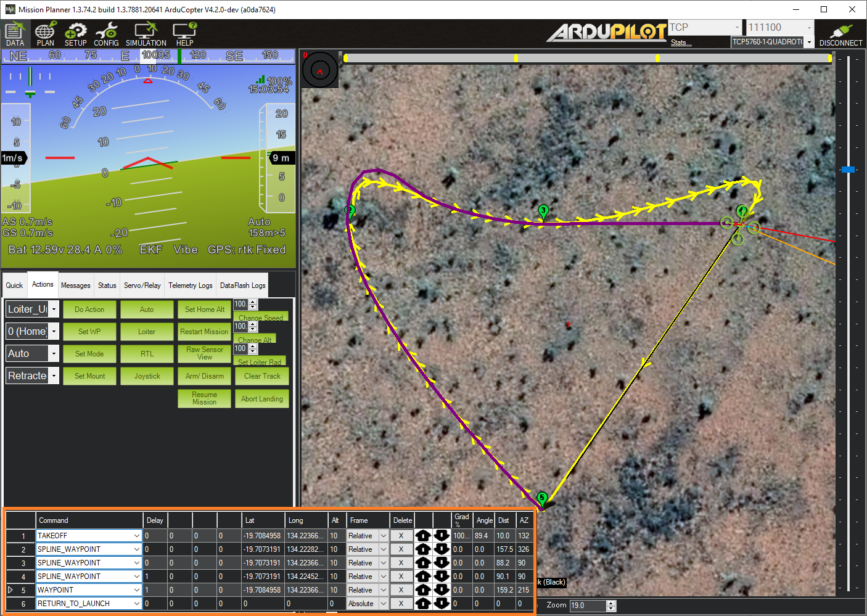Open the DataFlash Logs tab
The height and width of the screenshot is (616, 867).
point(242,284)
